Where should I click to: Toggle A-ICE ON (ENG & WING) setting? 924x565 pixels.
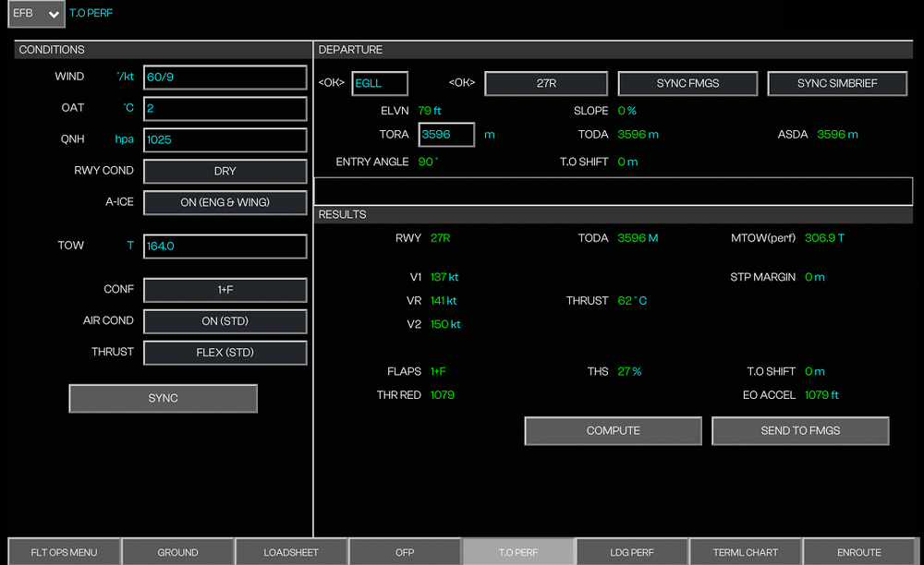click(225, 202)
